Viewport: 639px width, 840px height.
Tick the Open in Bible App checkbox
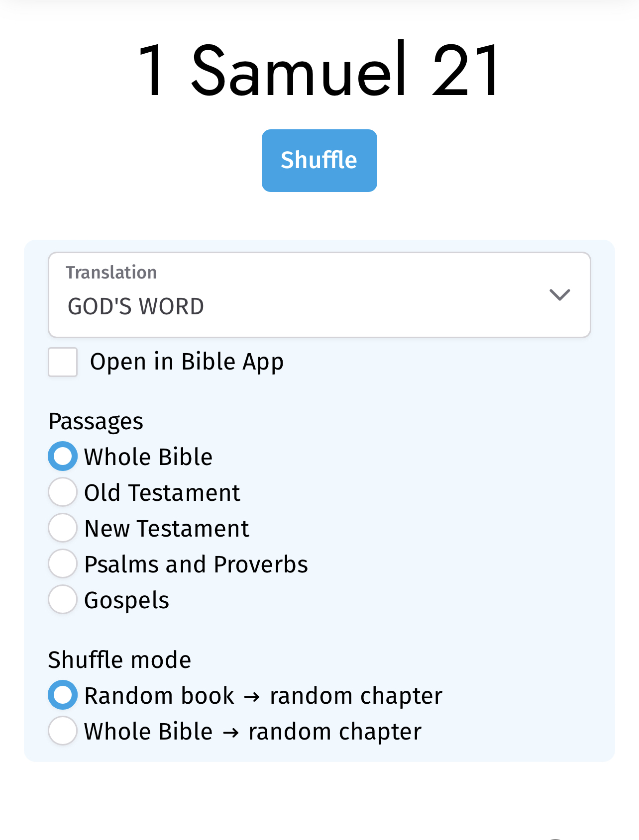(x=63, y=362)
